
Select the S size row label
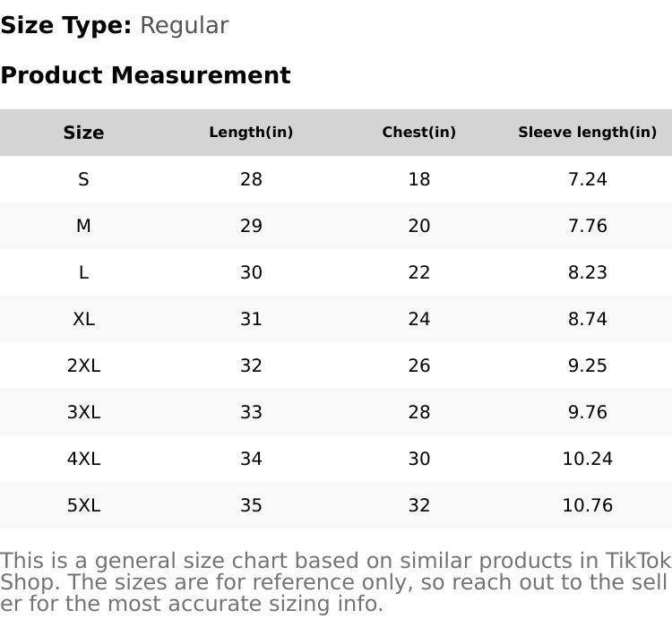(x=83, y=179)
